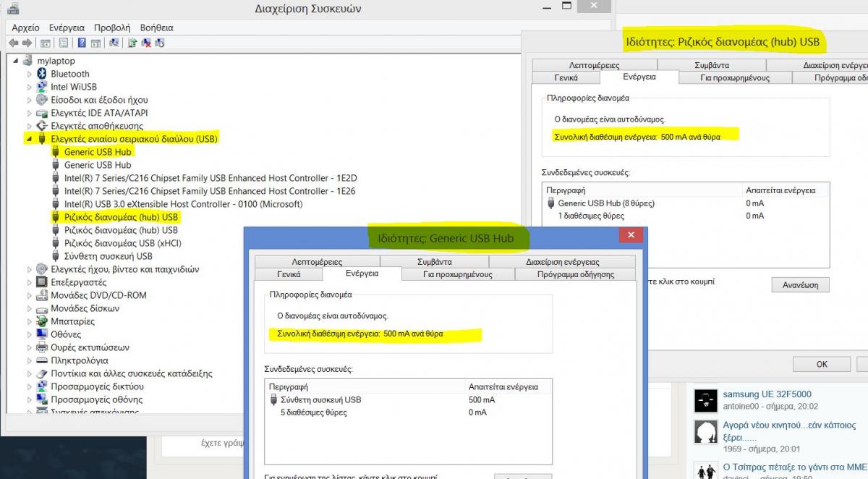Expand the Ελεγκτές αποθήκευσης category
The height and width of the screenshot is (479, 868).
(x=30, y=126)
